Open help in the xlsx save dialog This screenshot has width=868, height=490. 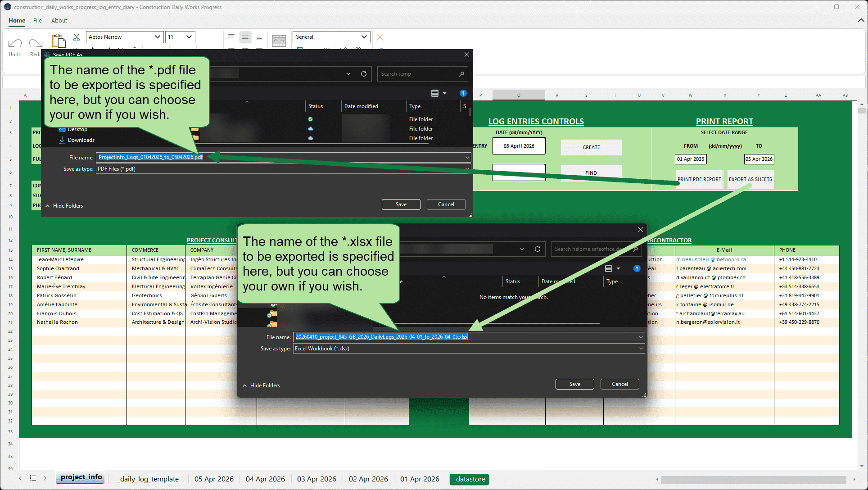637,268
